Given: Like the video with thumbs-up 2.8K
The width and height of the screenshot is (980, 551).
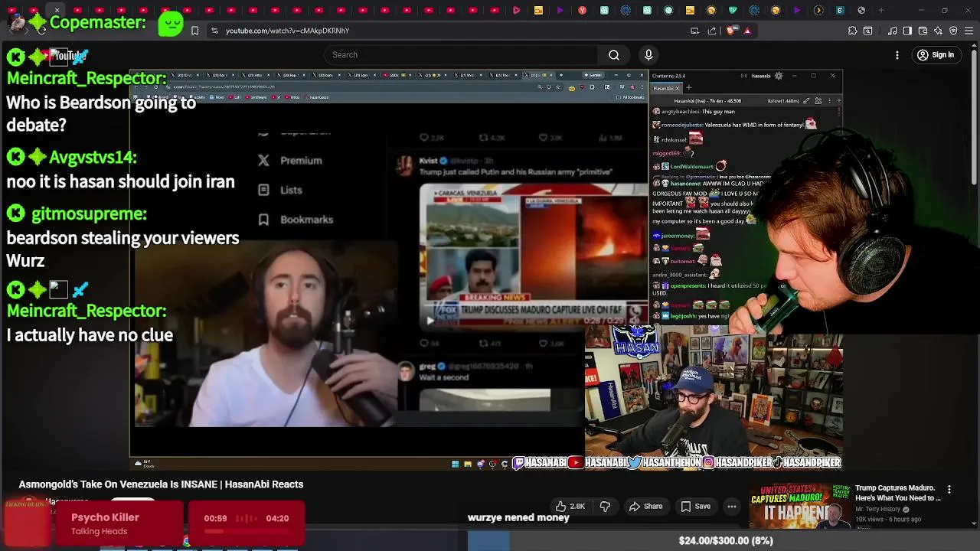Looking at the screenshot, I should [x=570, y=506].
